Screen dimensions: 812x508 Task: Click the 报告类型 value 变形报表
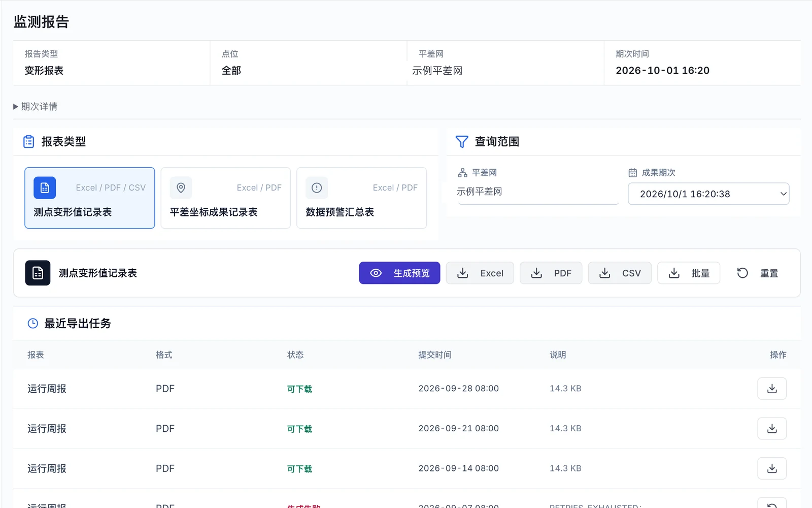[x=44, y=71]
